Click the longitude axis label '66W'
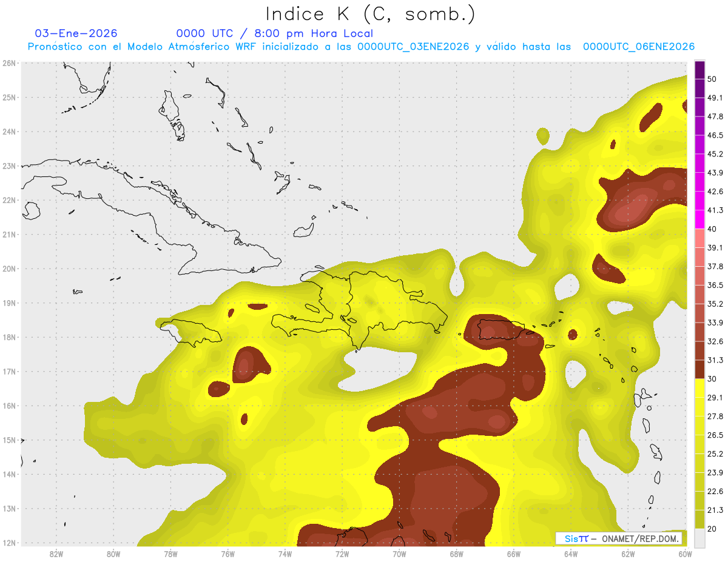 point(514,554)
